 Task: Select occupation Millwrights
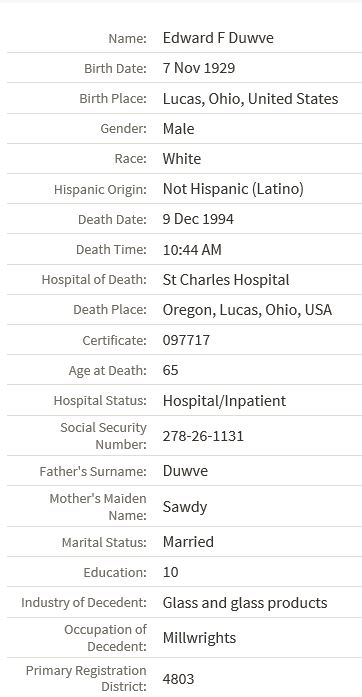199,638
